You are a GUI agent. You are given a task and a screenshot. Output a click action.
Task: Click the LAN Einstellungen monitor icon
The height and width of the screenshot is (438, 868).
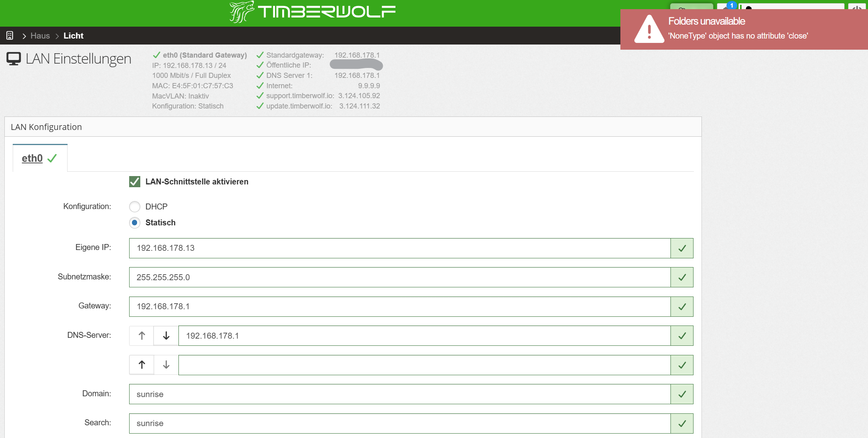(x=14, y=59)
